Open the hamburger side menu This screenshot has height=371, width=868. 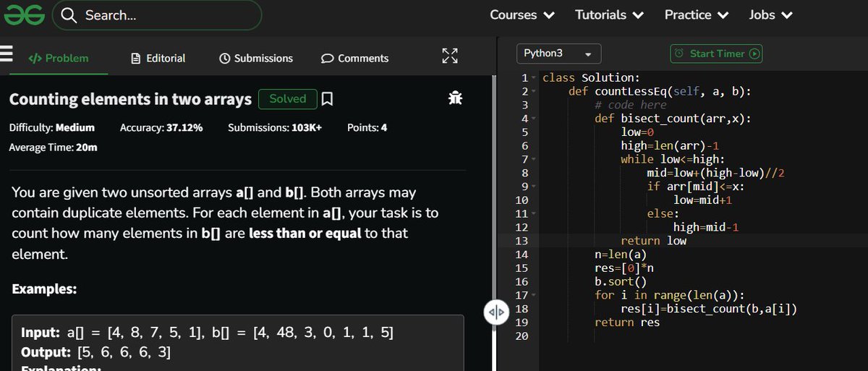(x=7, y=55)
